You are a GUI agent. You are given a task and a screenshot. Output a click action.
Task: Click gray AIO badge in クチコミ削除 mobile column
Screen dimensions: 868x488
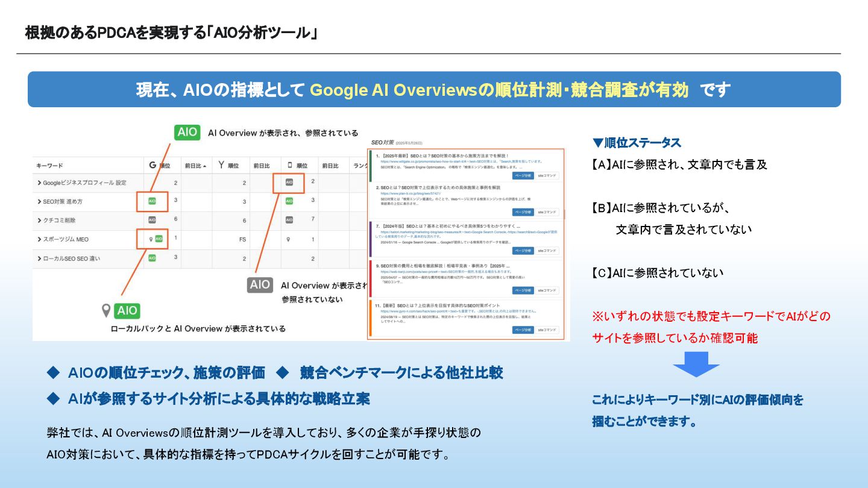[x=289, y=220]
